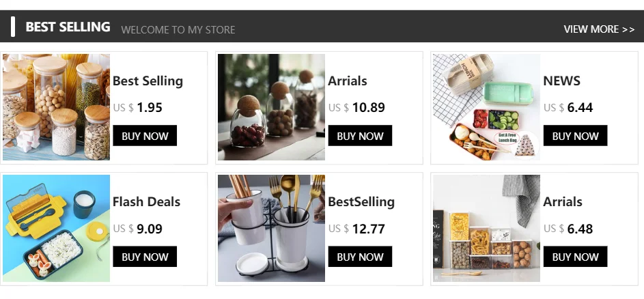Click the 'Flash Deals' product title

[x=146, y=201]
